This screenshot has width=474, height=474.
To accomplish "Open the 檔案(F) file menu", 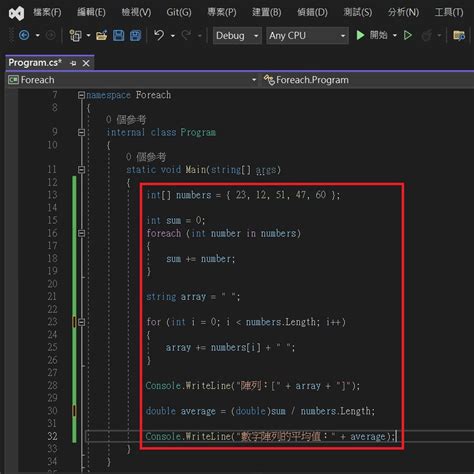I will pos(47,13).
